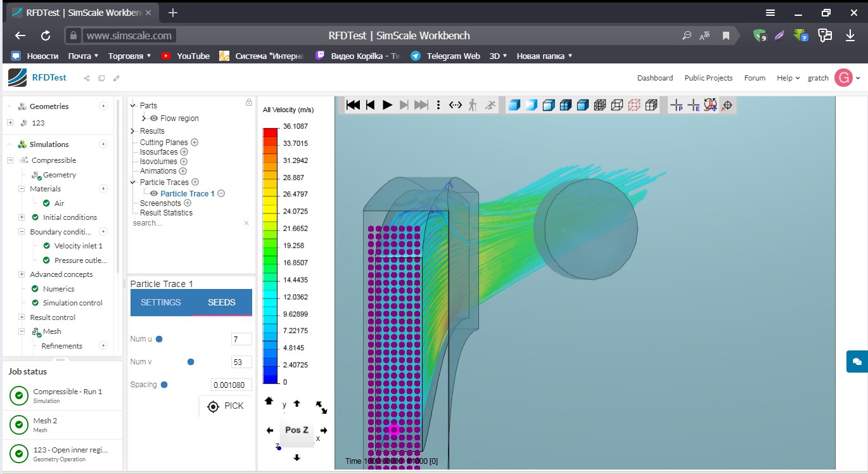Viewport: 868px width, 474px height.
Task: Open the Mesh 2 job
Action: click(62, 425)
